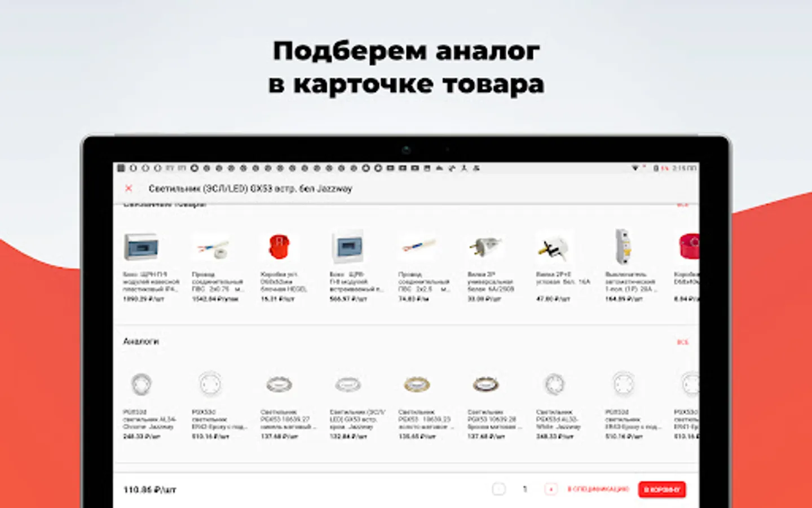Open the angled 2P+E plug 16А thumbnail
Image resolution: width=812 pixels, height=508 pixels.
point(554,247)
